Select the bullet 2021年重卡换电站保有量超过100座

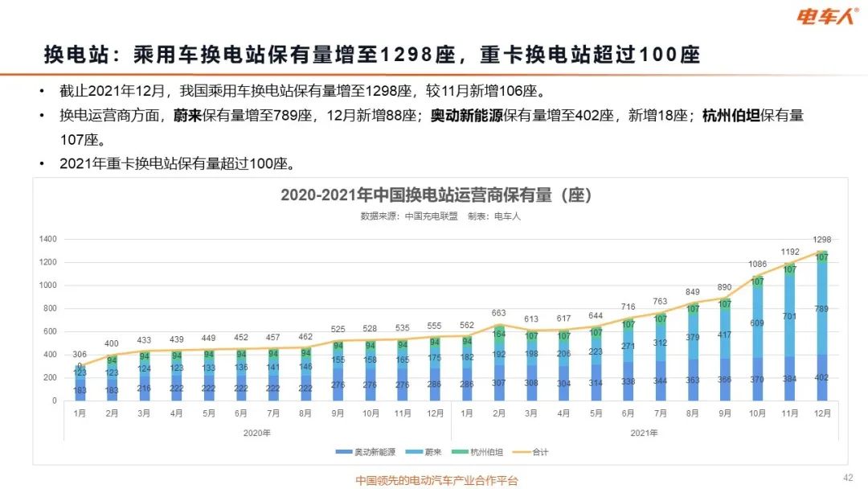point(178,163)
